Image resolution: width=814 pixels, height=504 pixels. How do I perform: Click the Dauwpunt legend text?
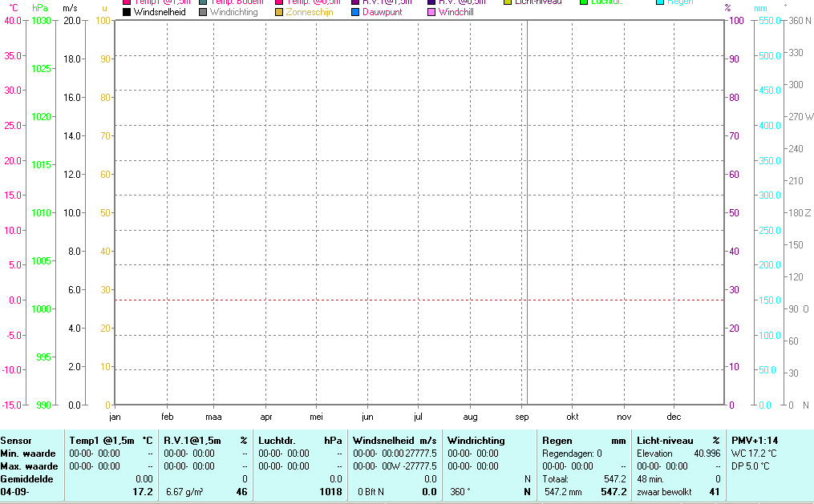383,12
